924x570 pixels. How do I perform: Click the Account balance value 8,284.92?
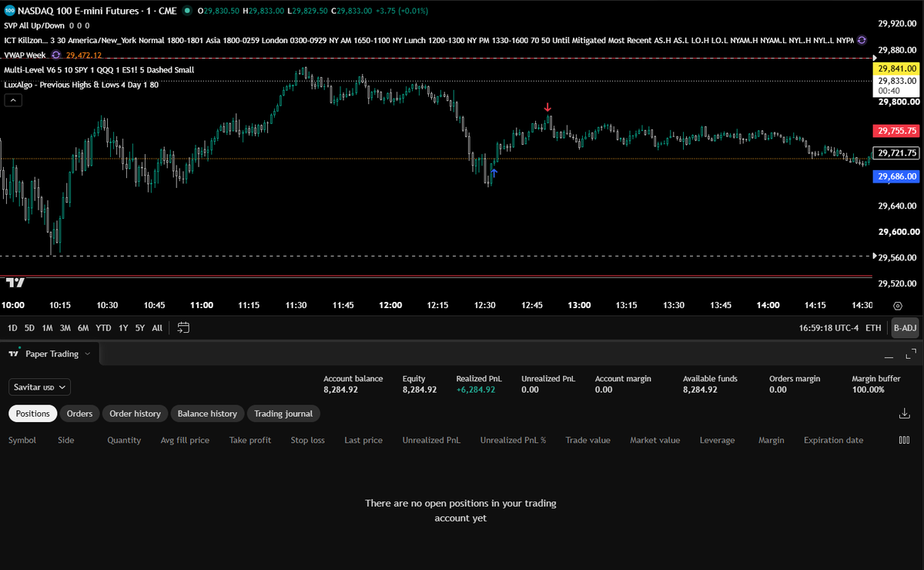coord(341,390)
